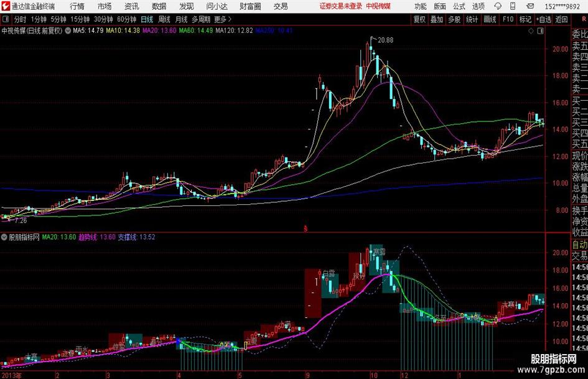Click the 中视传媒 link in title bar
The width and height of the screenshot is (588, 379).
[378, 6]
